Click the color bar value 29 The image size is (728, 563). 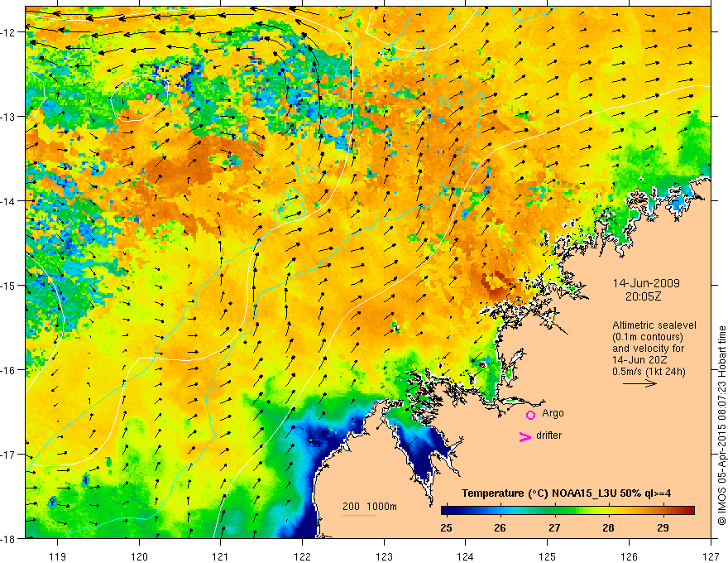(x=663, y=527)
